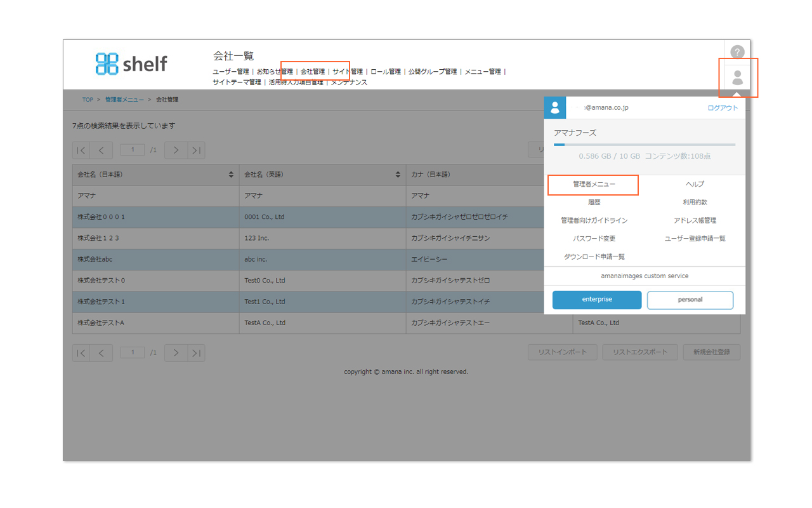Go to next page in bottom pager

coord(176,353)
